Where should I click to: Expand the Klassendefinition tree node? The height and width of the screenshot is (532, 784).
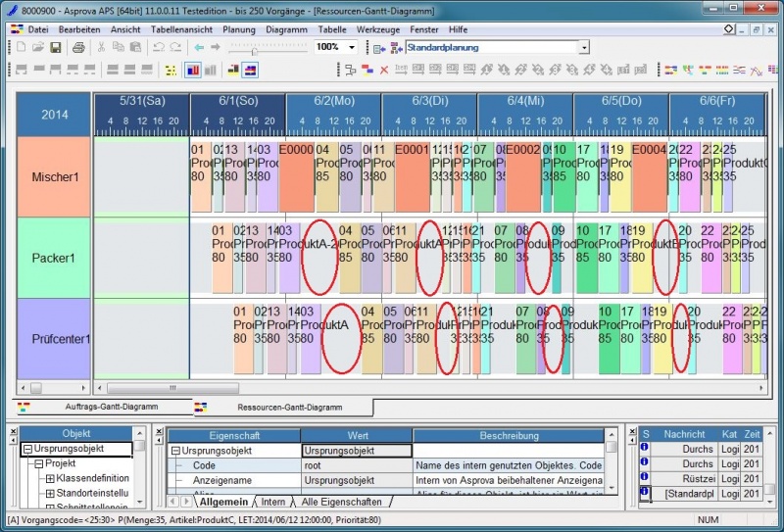click(50, 478)
